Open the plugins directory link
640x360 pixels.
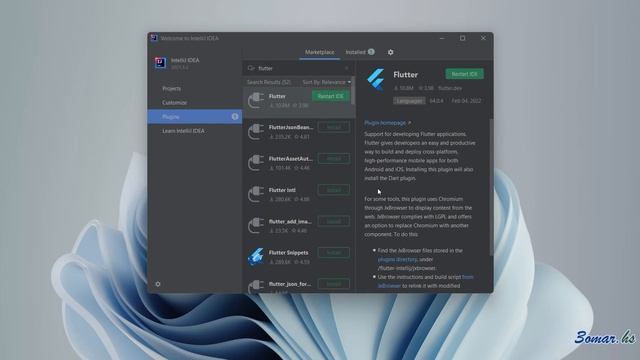click(x=397, y=260)
